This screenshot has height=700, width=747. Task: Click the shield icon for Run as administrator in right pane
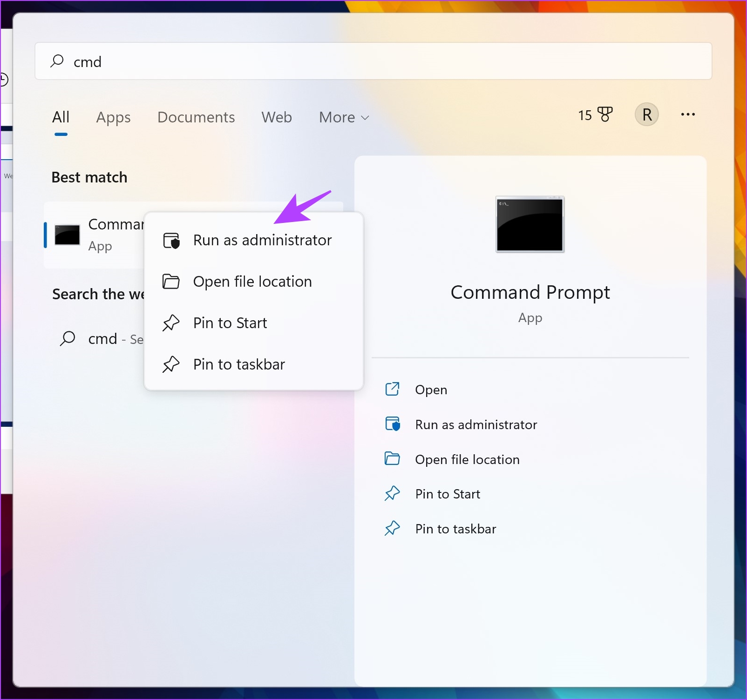(393, 424)
